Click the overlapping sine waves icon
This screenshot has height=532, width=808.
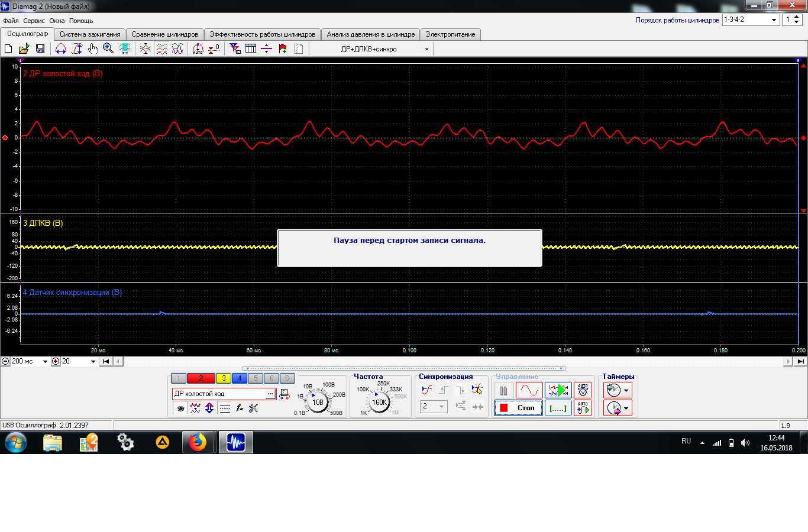pyautogui.click(x=177, y=48)
